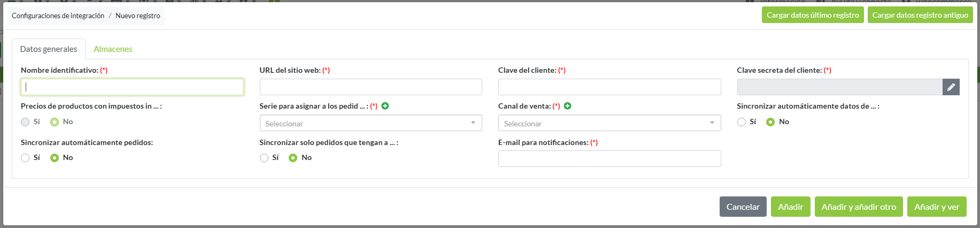
Task: Open the Datos generales tab
Action: pyautogui.click(x=49, y=49)
